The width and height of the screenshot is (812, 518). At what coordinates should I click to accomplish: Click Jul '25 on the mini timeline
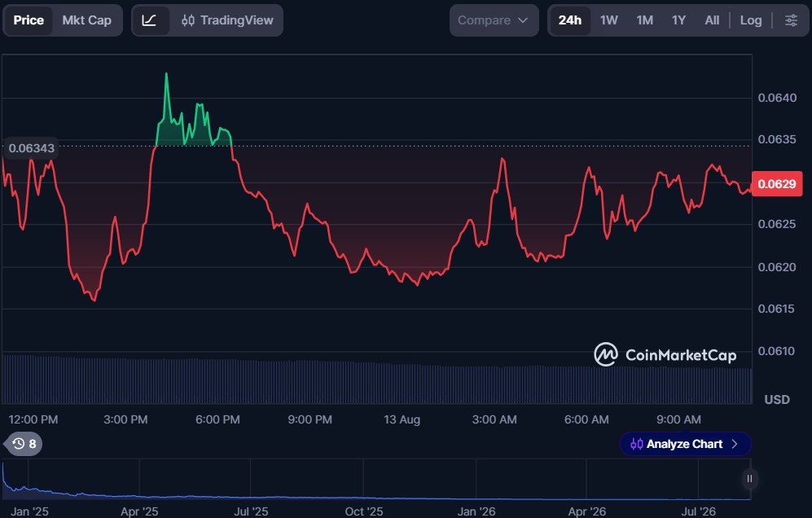point(251,511)
